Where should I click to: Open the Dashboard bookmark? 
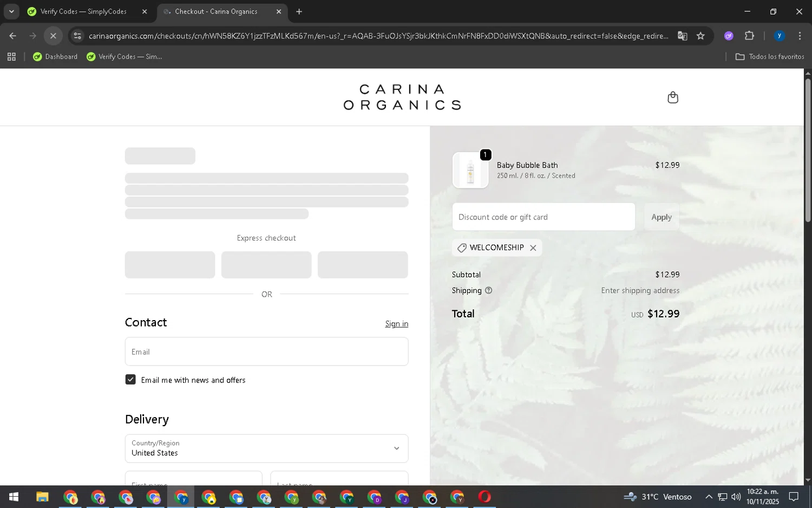tap(55, 57)
